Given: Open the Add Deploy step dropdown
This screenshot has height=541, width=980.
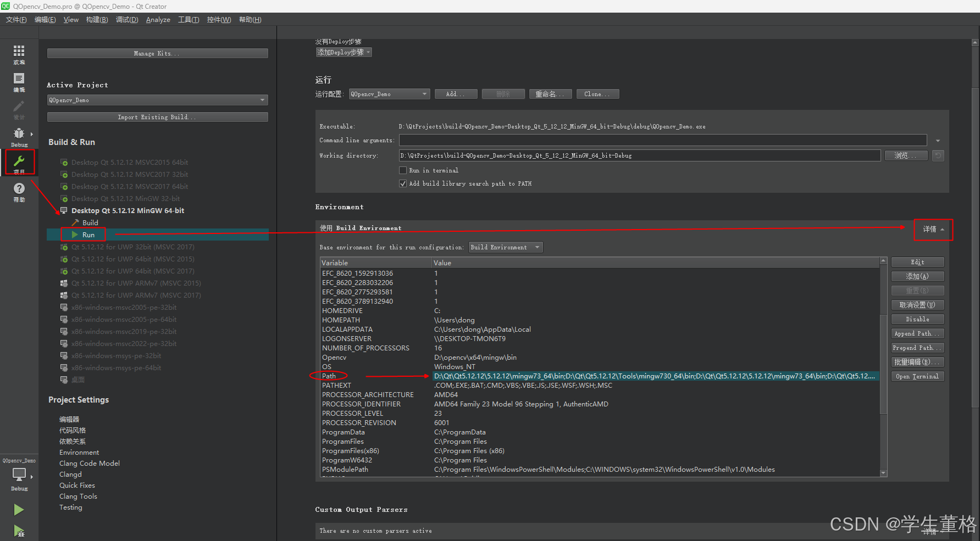Looking at the screenshot, I should (x=344, y=52).
